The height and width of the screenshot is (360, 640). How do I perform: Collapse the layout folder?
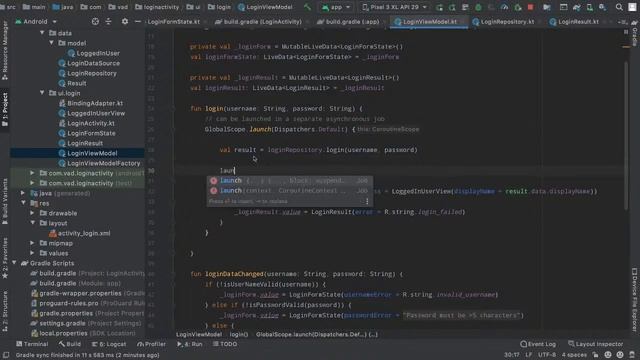pos(32,223)
